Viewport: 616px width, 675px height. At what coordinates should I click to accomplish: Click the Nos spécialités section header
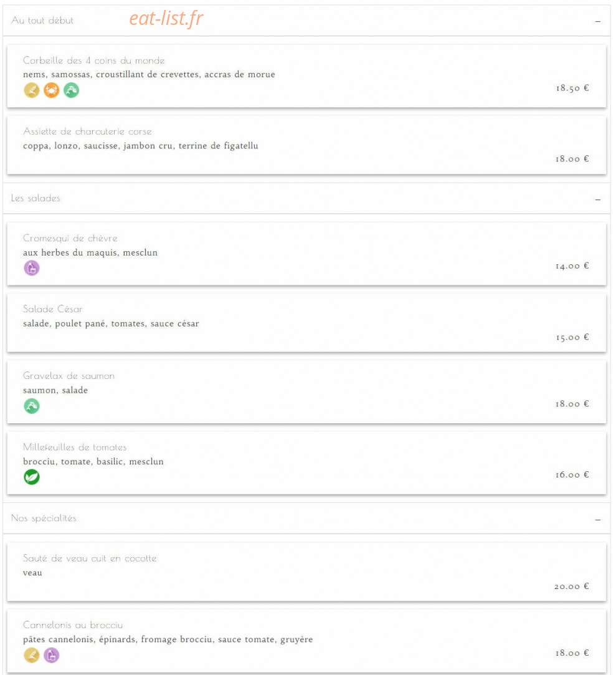306,519
